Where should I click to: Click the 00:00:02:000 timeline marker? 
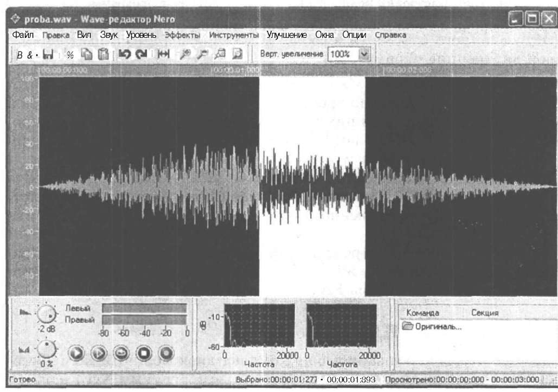click(x=408, y=70)
